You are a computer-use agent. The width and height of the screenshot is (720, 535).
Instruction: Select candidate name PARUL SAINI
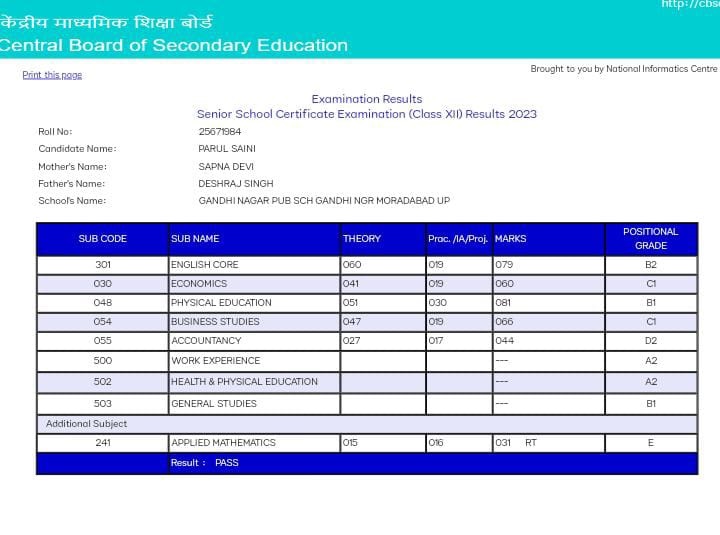click(x=227, y=148)
